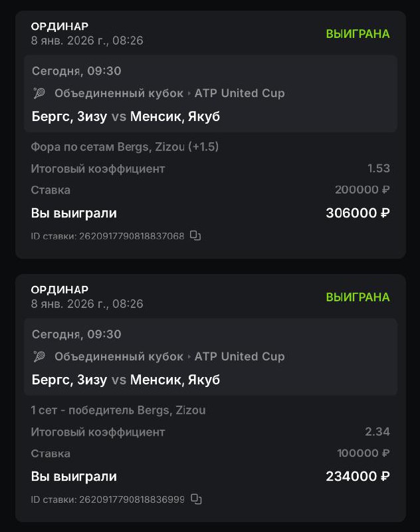
Task: Click the breadcrumb arrow in the 306000 ₽ bet
Action: point(189,94)
